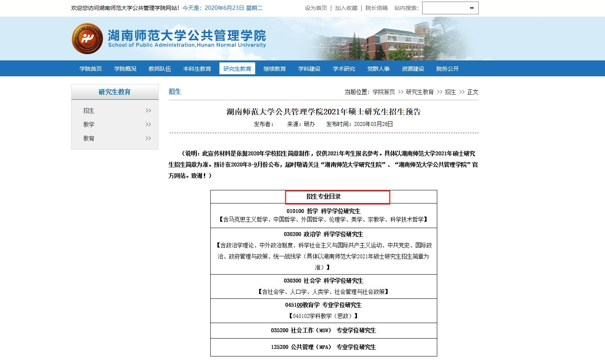Click the 研究生教育 sidebar heading
Image resolution: width=605 pixels, height=364 pixels.
114,92
